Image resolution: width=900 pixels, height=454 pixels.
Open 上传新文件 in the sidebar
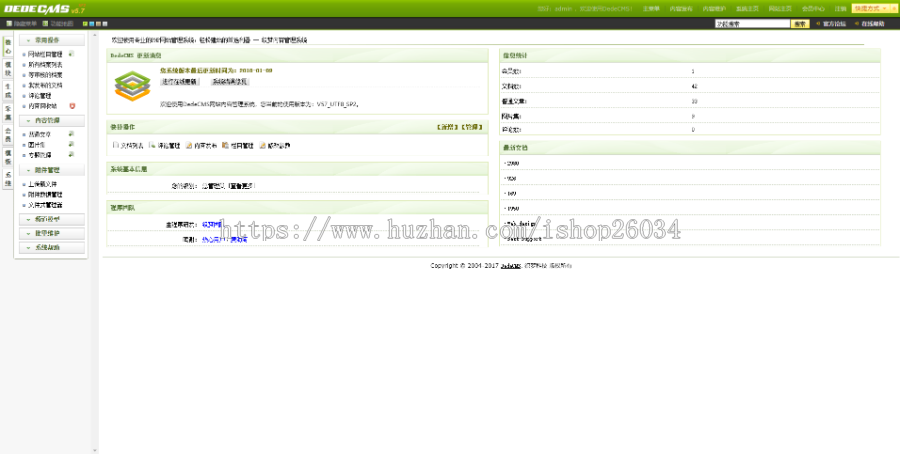point(42,184)
